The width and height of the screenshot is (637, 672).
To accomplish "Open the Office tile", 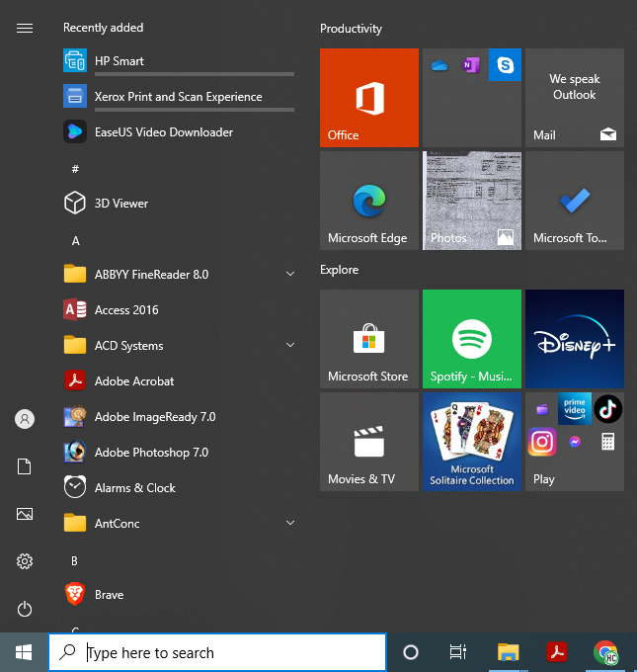I will (x=369, y=98).
